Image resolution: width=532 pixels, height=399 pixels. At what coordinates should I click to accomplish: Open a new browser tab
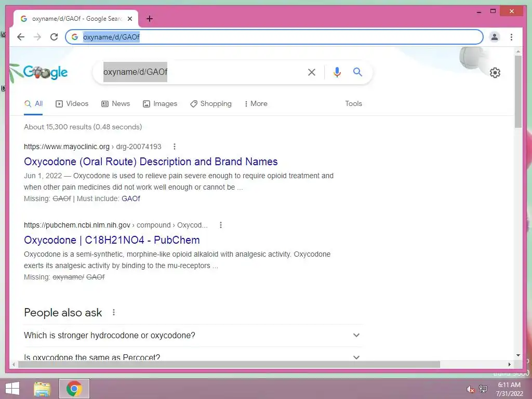pyautogui.click(x=149, y=19)
